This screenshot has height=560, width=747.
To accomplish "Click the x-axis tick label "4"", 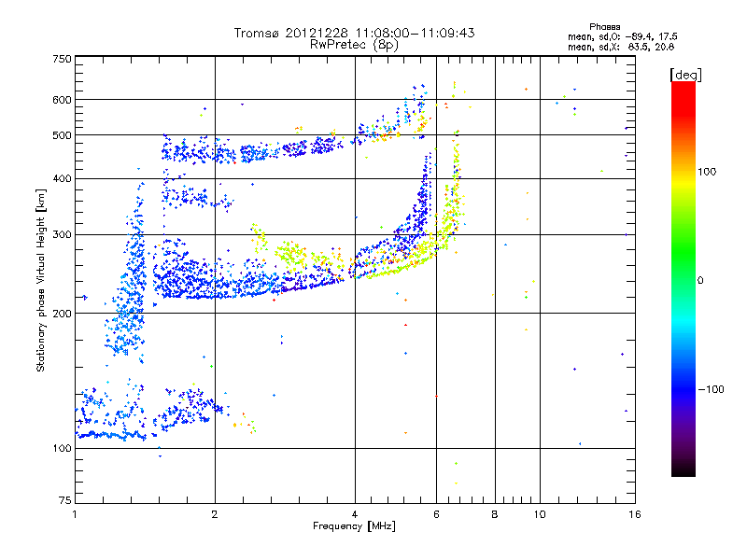I will click(x=355, y=514).
